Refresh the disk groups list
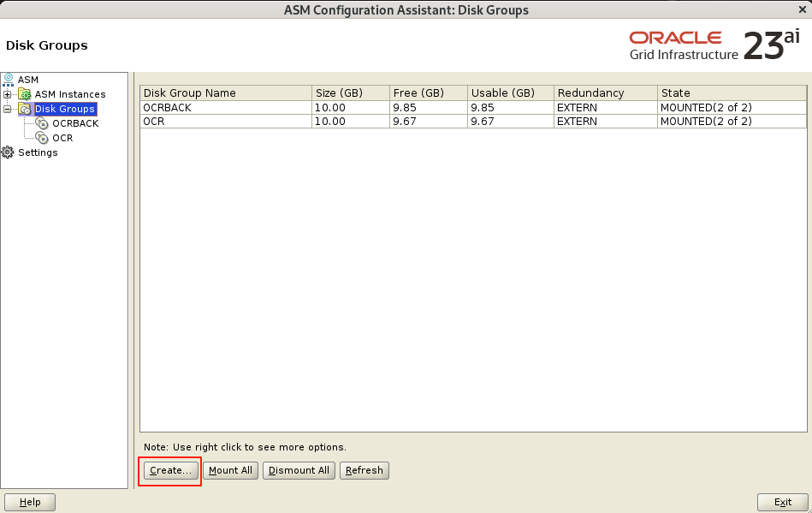 (364, 470)
